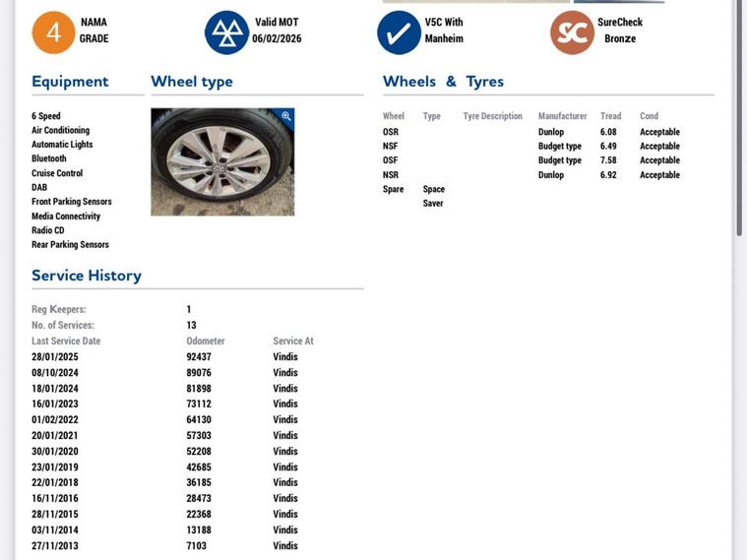Click the Manufacturer column header
The width and height of the screenshot is (747, 560).
pyautogui.click(x=562, y=116)
